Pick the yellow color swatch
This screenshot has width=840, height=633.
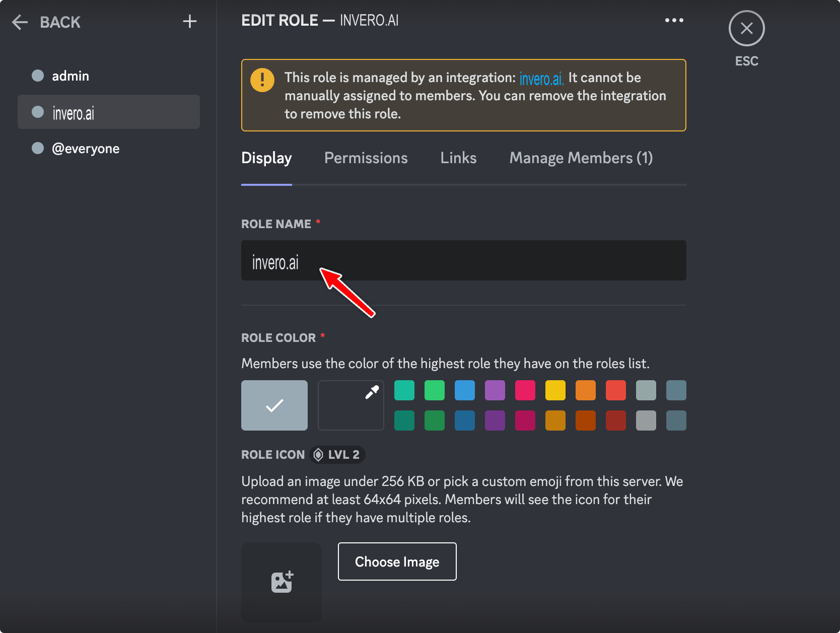tap(555, 390)
